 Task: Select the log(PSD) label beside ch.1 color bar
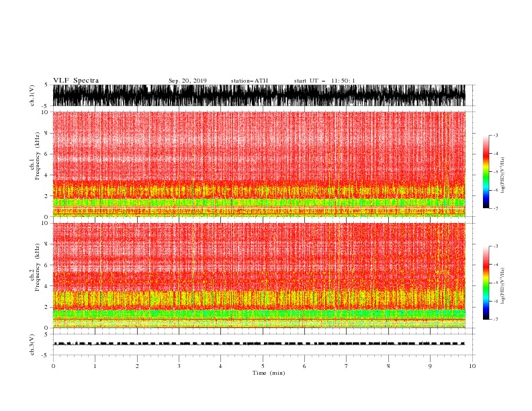[x=502, y=175]
